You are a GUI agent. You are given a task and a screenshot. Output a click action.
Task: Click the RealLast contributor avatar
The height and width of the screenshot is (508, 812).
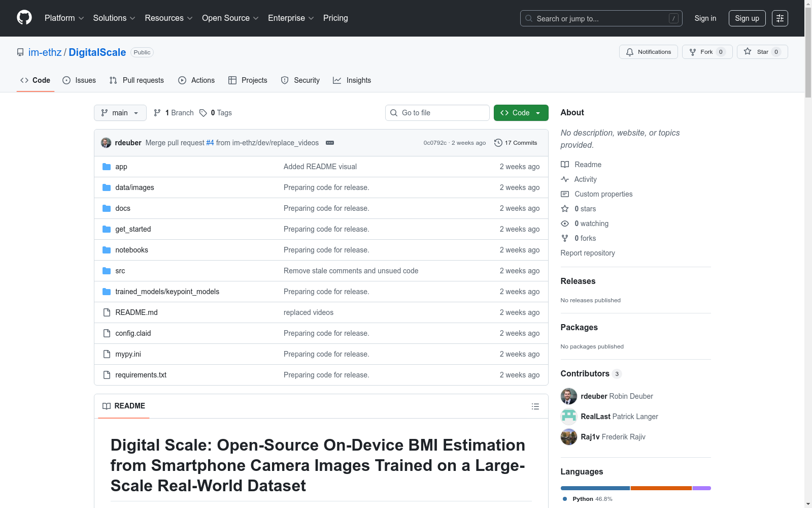[569, 417]
